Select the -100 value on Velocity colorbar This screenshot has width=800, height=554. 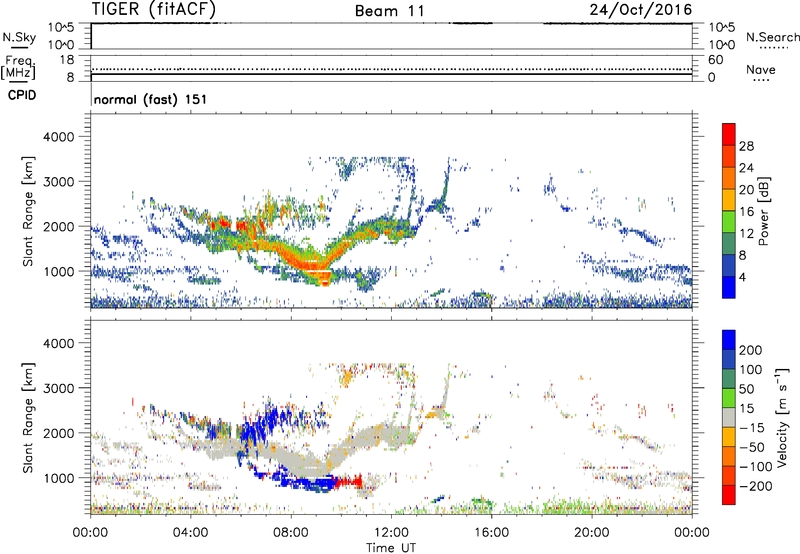tap(756, 467)
